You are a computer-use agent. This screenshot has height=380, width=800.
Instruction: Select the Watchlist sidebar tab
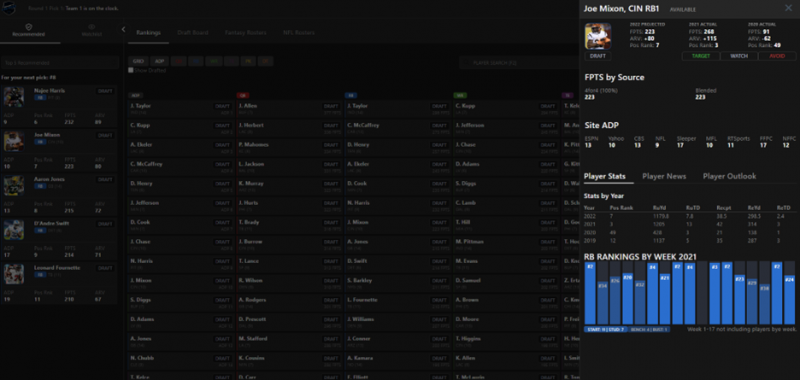[92, 31]
